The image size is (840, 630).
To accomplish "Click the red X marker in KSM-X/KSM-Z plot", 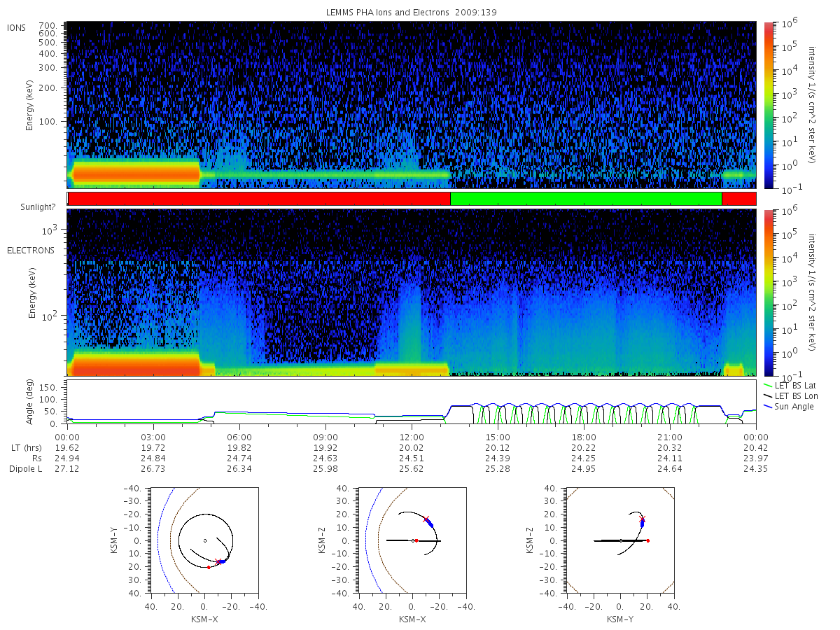I will (426, 519).
